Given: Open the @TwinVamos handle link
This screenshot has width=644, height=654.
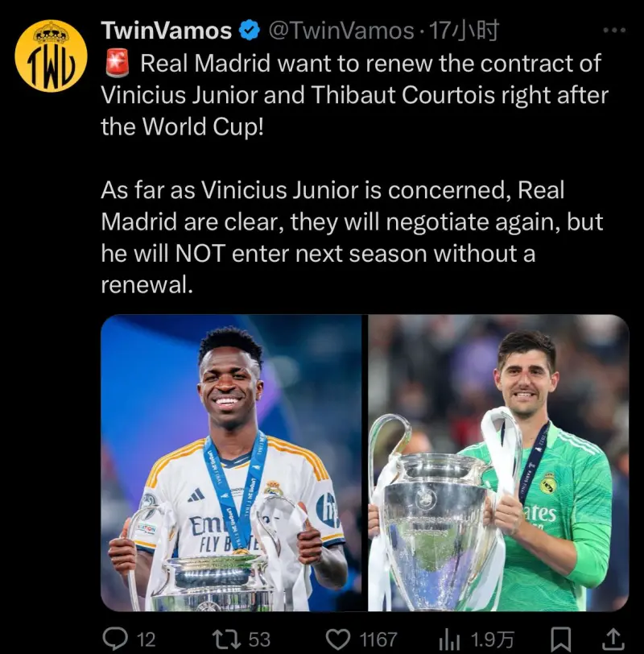Looking at the screenshot, I should (x=341, y=31).
